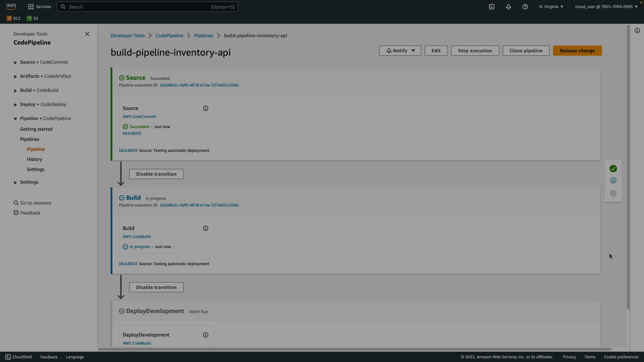Open the EC2 shortcut in favorites bar
Viewport: 644px width, 362px height.
(x=14, y=18)
